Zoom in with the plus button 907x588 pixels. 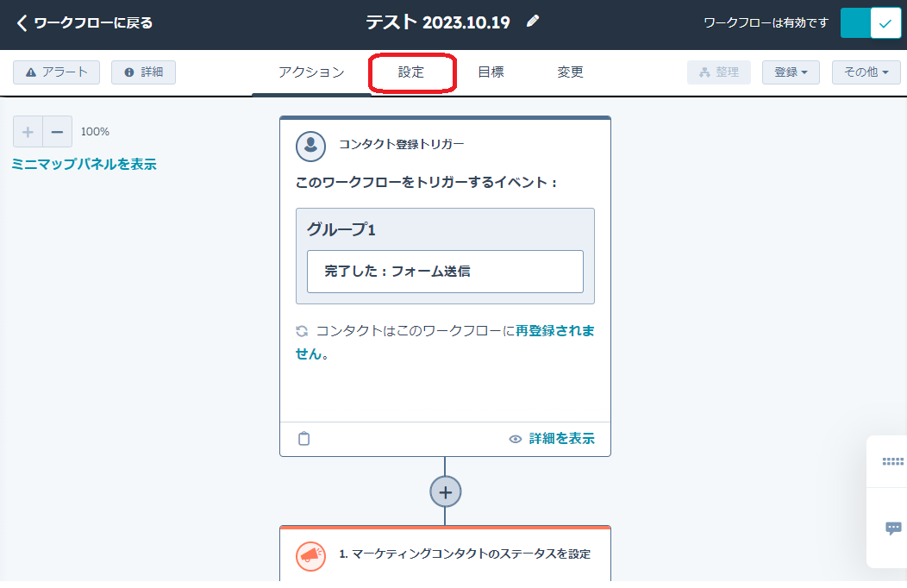28,132
